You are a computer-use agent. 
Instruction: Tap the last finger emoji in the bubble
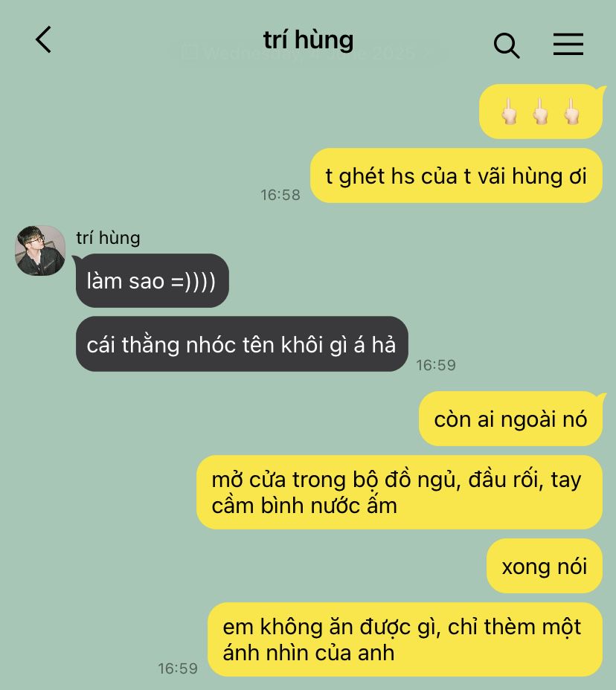click(572, 111)
